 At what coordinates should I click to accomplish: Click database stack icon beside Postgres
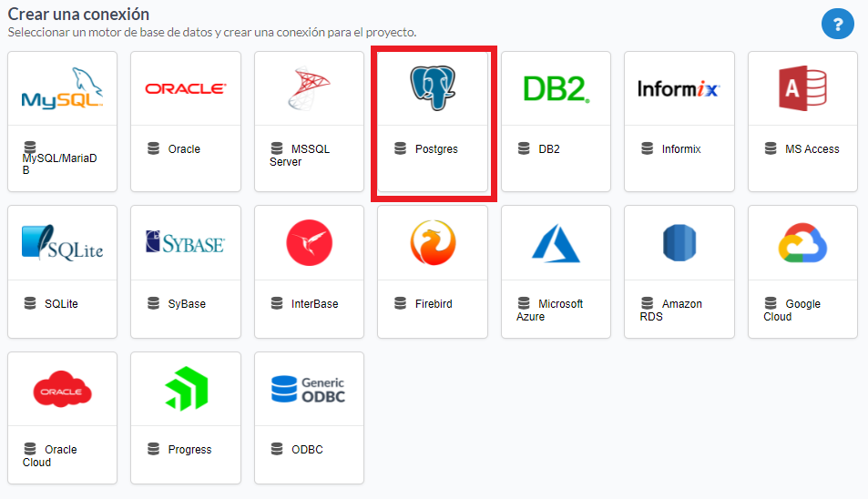pos(400,148)
